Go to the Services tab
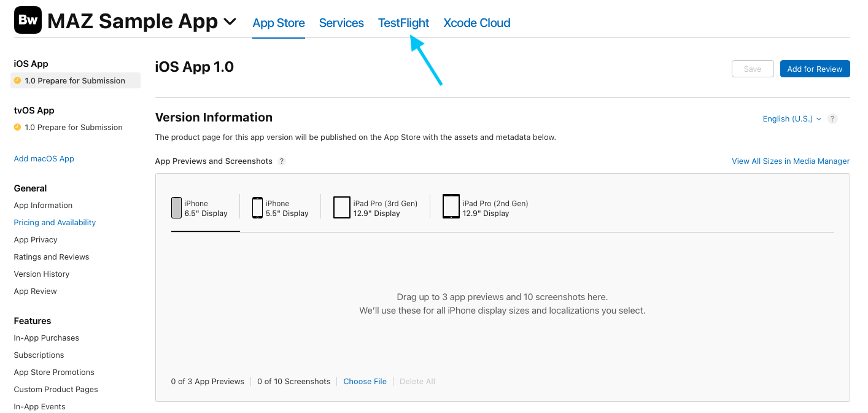Image resolution: width=868 pixels, height=413 pixels. pos(341,23)
